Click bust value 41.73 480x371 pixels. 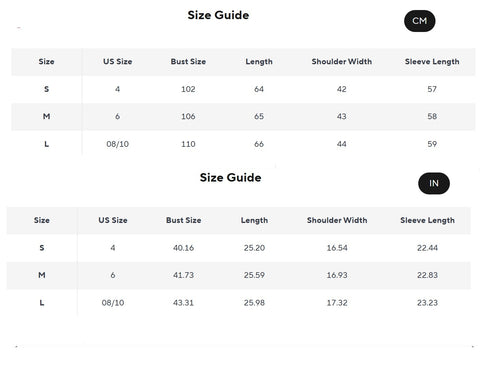pyautogui.click(x=183, y=275)
